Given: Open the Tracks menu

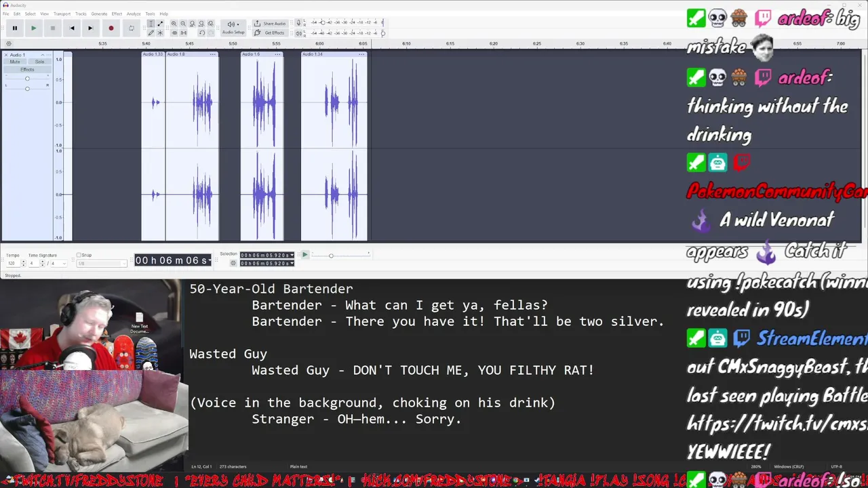Looking at the screenshot, I should tap(81, 14).
